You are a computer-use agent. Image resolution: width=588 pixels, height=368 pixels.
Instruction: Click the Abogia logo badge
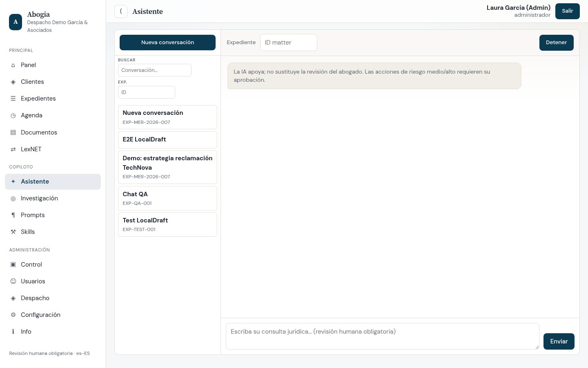[x=16, y=22]
